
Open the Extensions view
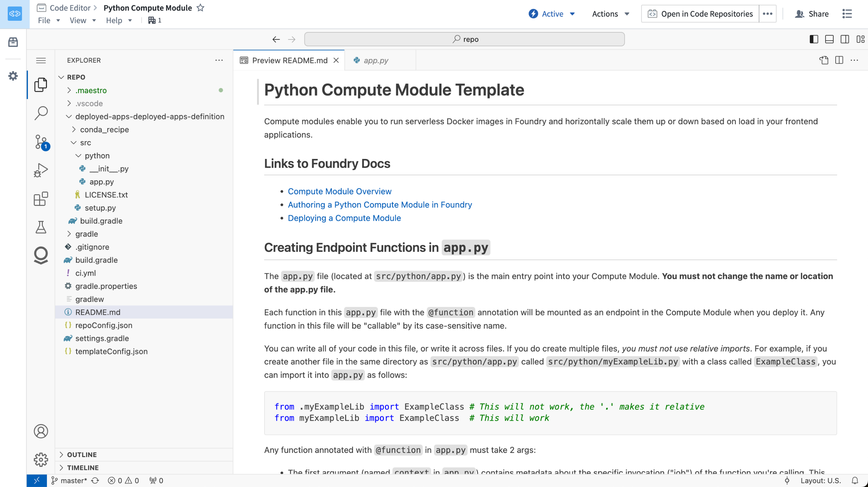[x=41, y=199]
